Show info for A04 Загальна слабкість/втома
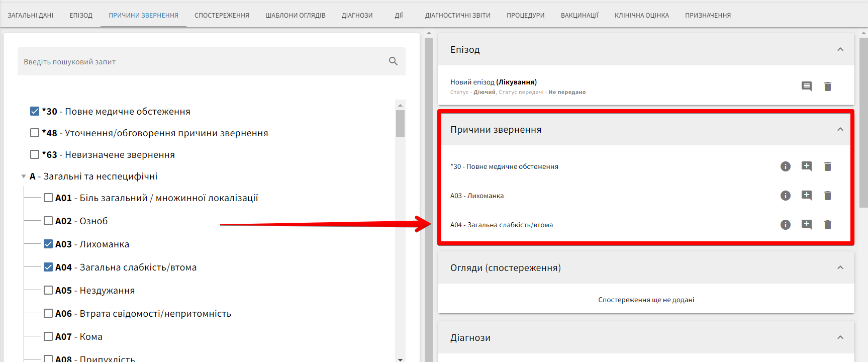 [x=785, y=225]
